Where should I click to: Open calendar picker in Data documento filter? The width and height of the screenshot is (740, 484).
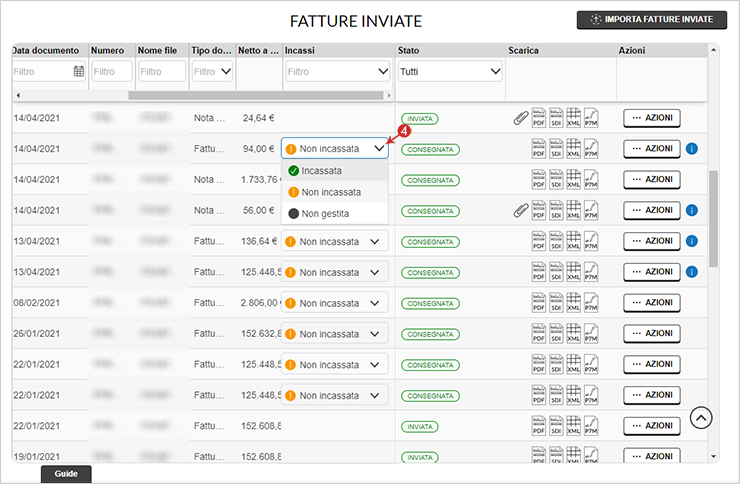tap(79, 71)
